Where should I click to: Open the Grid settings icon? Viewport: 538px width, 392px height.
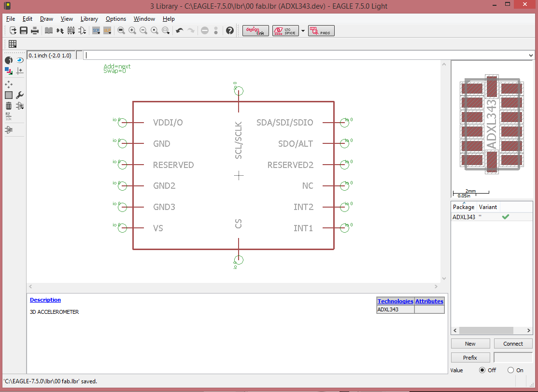(x=13, y=44)
